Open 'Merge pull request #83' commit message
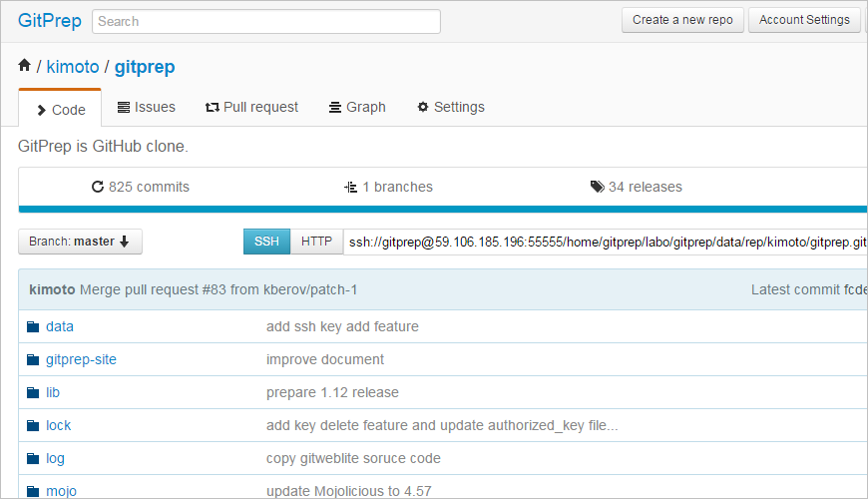The height and width of the screenshot is (499, 868). tap(218, 289)
